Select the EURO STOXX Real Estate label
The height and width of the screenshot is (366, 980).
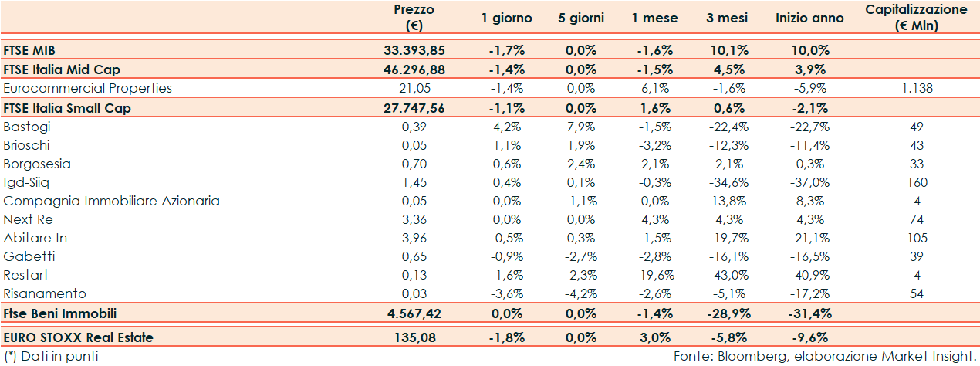pyautogui.click(x=78, y=337)
